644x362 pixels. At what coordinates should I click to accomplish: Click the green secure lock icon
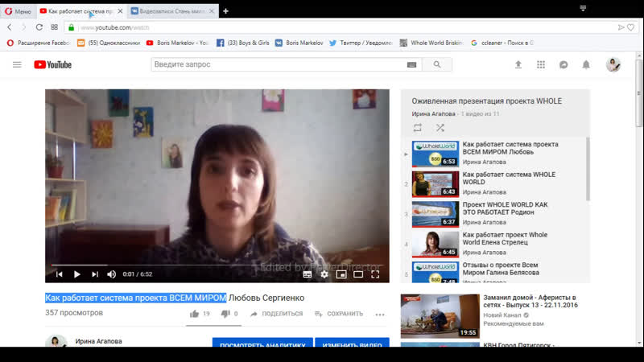(71, 27)
